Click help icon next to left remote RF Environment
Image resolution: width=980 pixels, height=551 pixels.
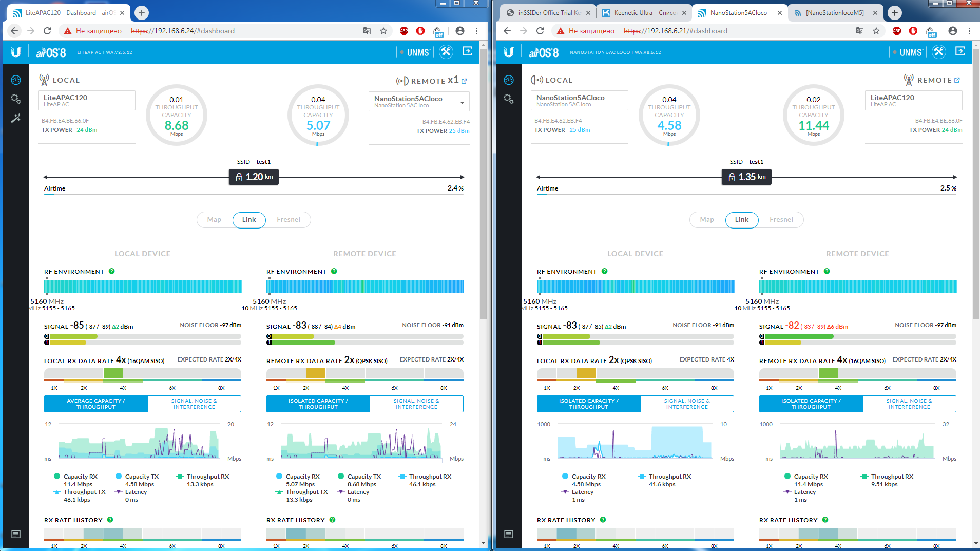coord(334,271)
